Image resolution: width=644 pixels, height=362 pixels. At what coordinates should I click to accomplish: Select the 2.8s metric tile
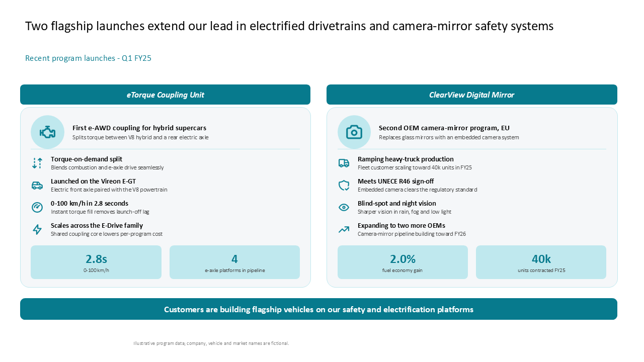point(96,262)
